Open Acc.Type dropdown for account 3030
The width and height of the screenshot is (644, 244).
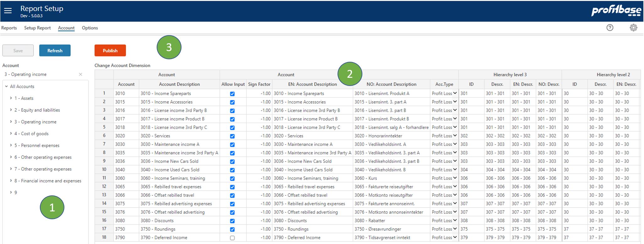coord(444,144)
